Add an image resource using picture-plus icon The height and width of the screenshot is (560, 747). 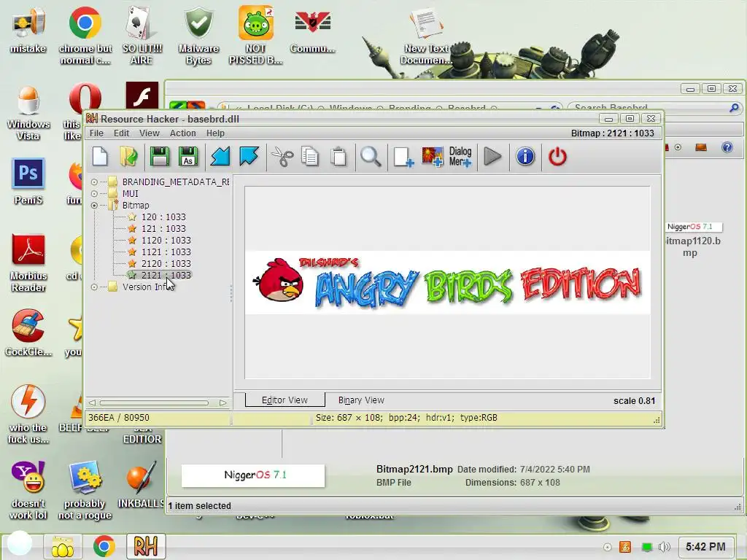tap(432, 157)
